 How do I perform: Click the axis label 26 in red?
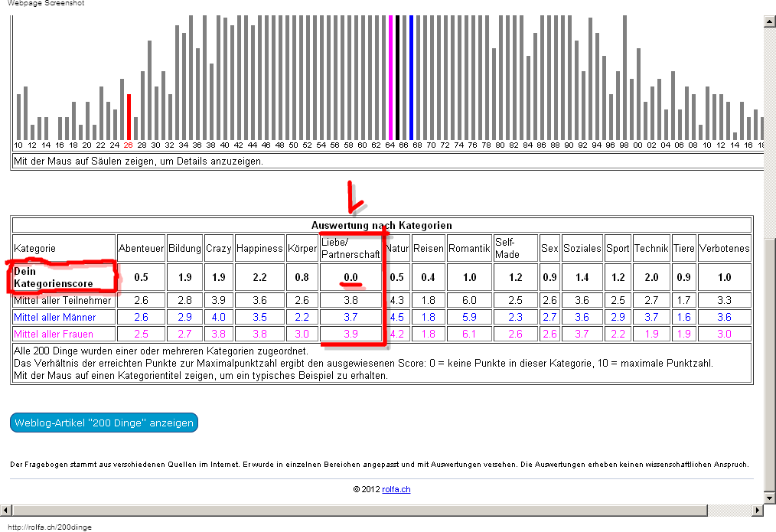(x=128, y=145)
